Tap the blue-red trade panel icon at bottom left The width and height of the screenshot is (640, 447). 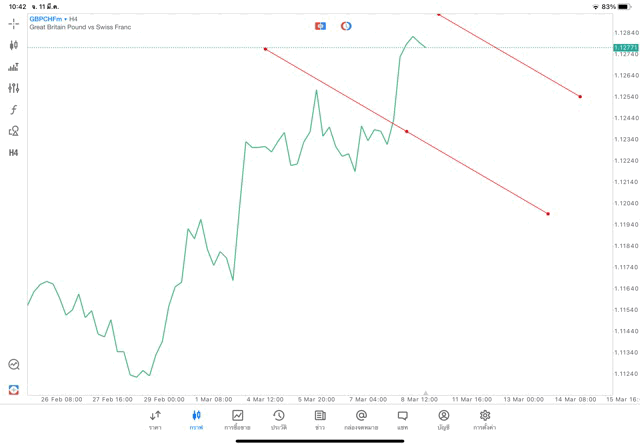pyautogui.click(x=14, y=389)
